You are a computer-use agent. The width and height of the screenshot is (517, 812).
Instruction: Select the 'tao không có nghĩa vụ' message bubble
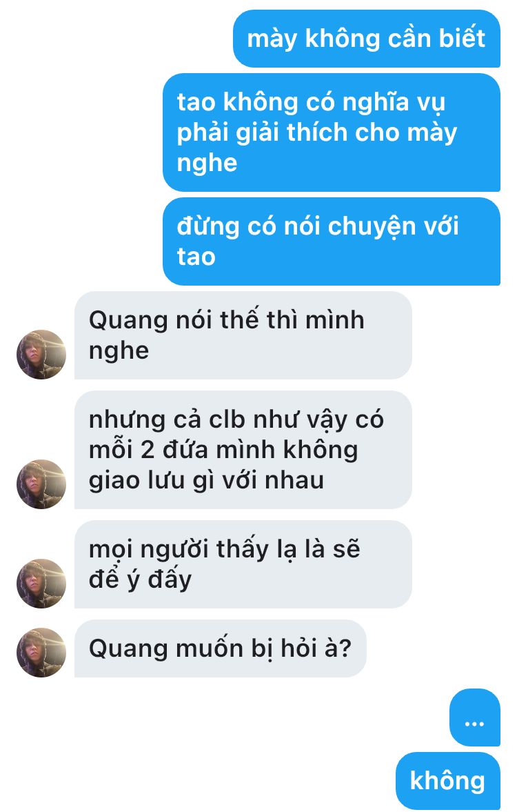331,132
